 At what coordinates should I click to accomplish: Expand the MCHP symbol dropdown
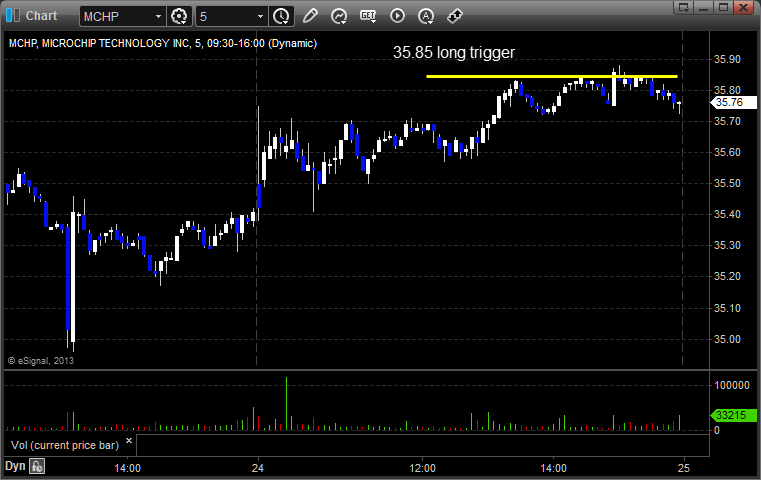coord(158,17)
